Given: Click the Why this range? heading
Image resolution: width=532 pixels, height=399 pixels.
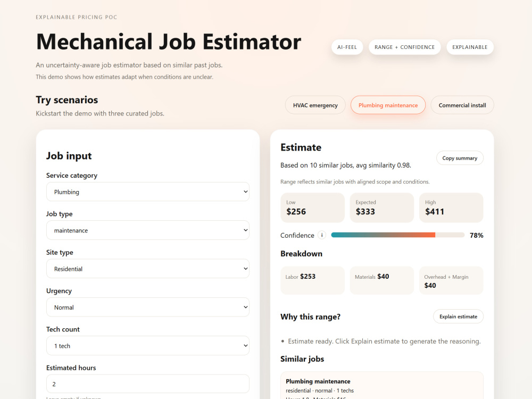Looking at the screenshot, I should click(x=311, y=317).
